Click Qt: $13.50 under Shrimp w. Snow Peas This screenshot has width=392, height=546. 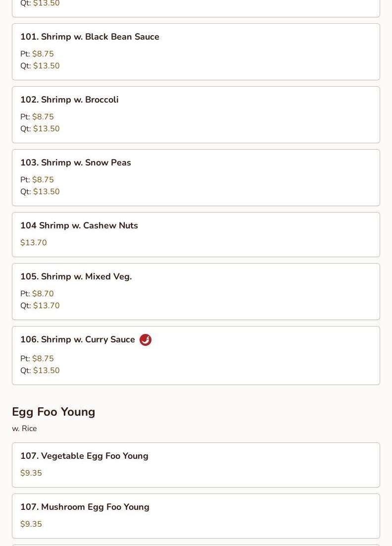tap(40, 192)
